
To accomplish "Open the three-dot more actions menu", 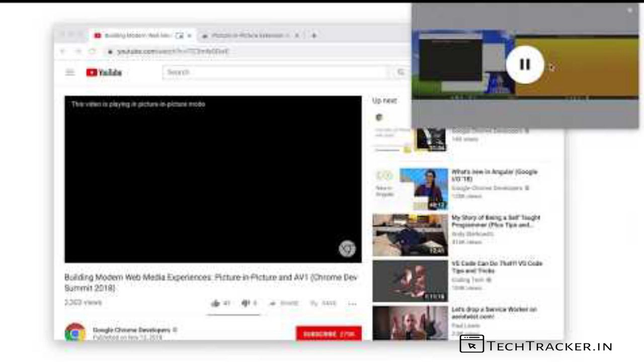I will click(x=352, y=304).
